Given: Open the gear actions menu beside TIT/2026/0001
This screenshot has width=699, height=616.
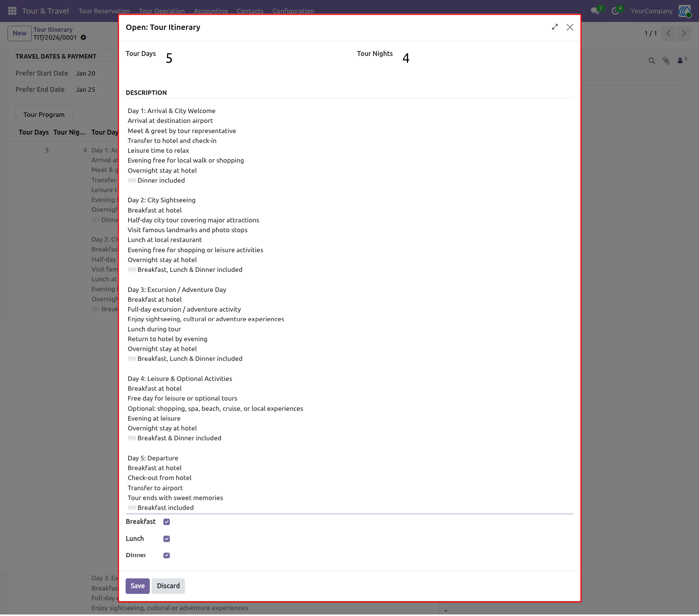Looking at the screenshot, I should (84, 37).
